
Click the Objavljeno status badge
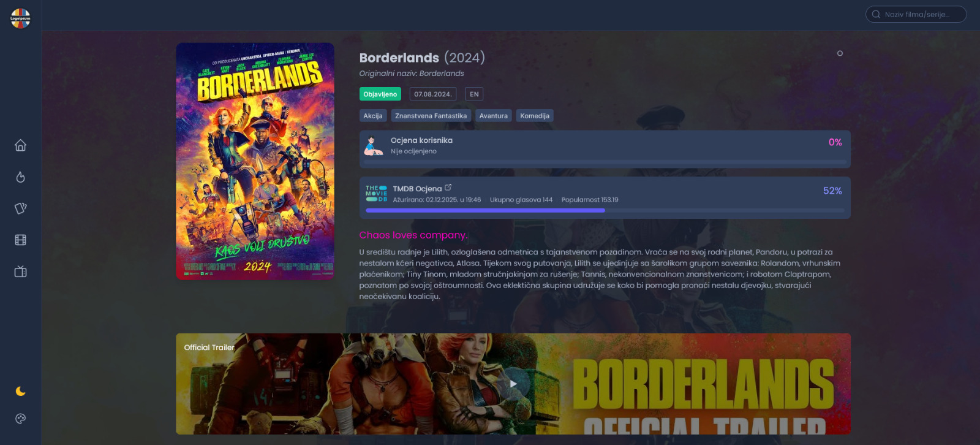pos(380,94)
